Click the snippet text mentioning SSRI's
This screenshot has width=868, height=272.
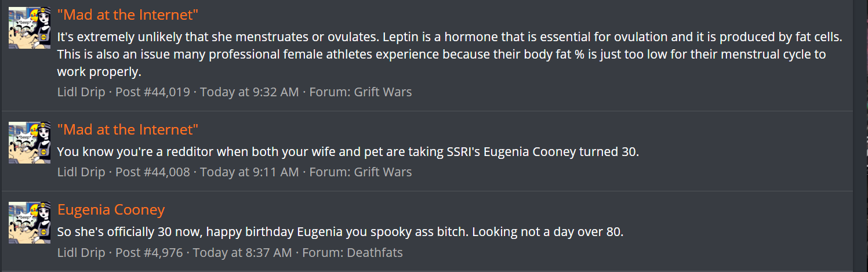click(348, 152)
